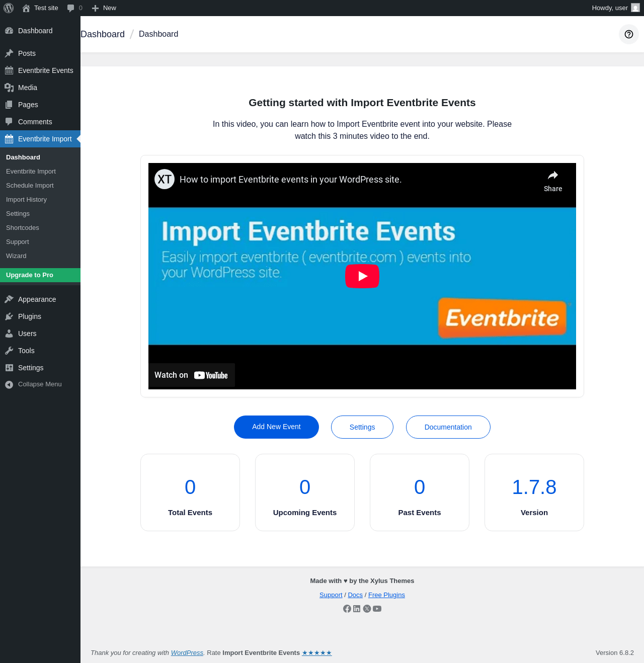Click 'Made with ♥ by the Xylus Themes' text
The height and width of the screenshot is (663, 644).
pyautogui.click(x=362, y=581)
